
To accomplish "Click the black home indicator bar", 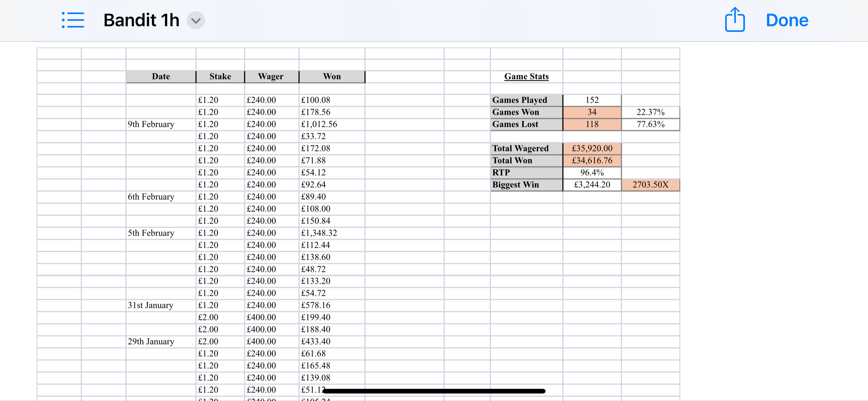I will click(x=434, y=391).
